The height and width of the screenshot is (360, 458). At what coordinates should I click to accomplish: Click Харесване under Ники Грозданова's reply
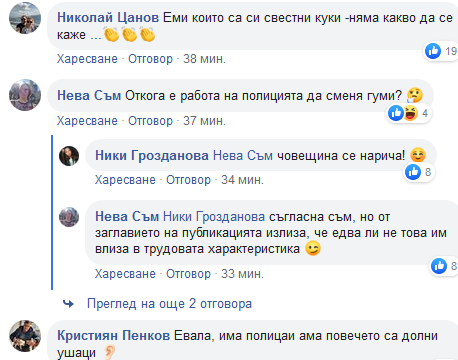pos(125,180)
